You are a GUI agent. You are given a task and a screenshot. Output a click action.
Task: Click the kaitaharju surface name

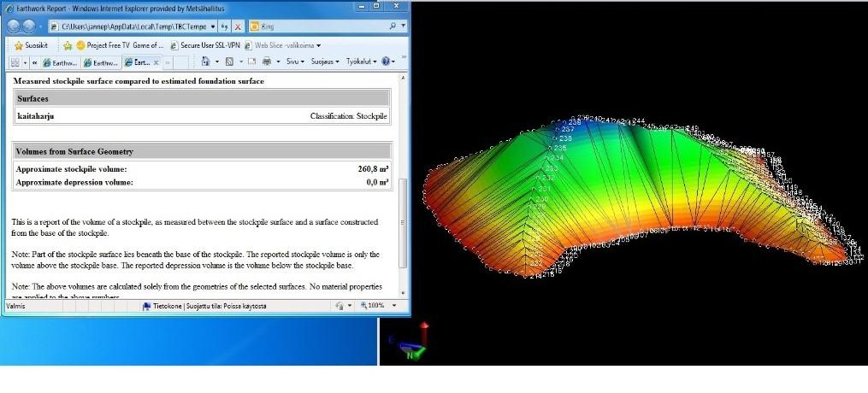click(x=36, y=116)
